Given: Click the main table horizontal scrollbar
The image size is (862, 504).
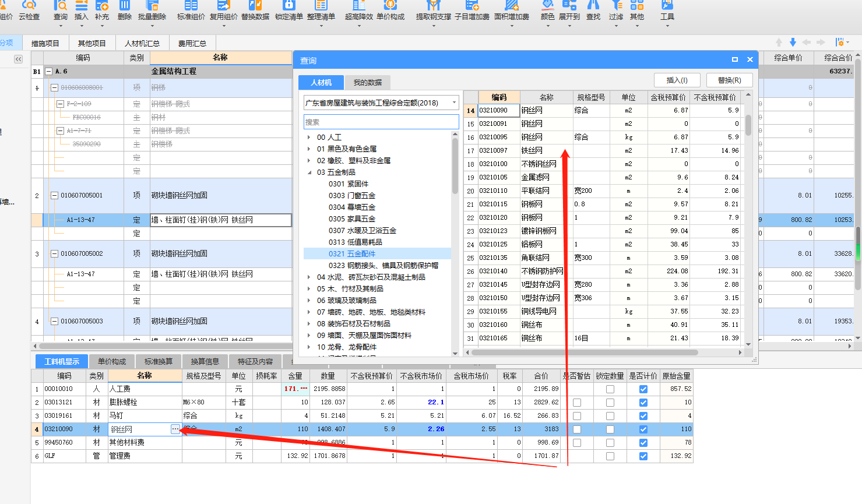Looking at the screenshot, I should (x=166, y=346).
